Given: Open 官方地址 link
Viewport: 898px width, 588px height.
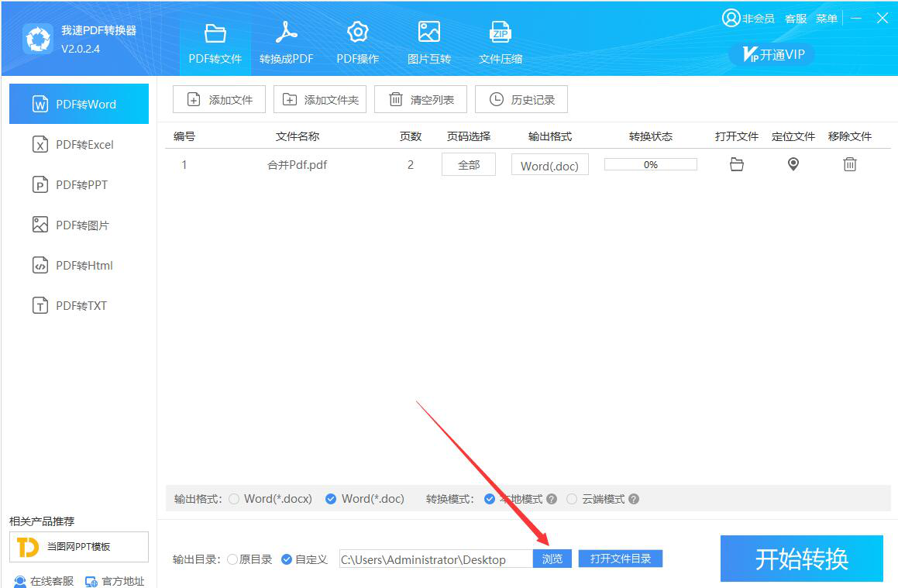Looking at the screenshot, I should [115, 581].
